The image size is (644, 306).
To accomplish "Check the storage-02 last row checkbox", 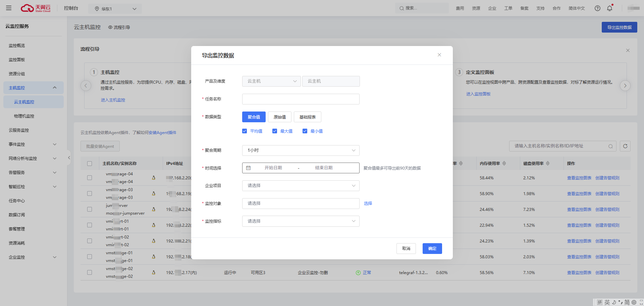I will (x=90, y=272).
